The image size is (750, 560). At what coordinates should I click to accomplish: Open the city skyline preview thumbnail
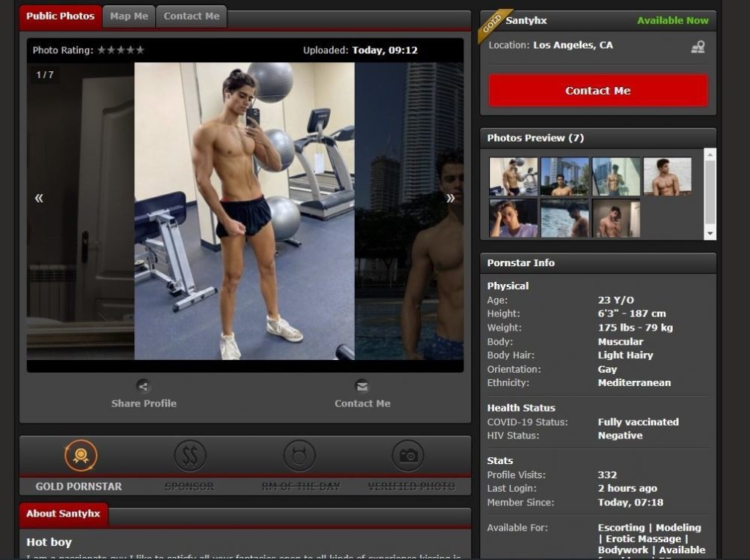(565, 176)
